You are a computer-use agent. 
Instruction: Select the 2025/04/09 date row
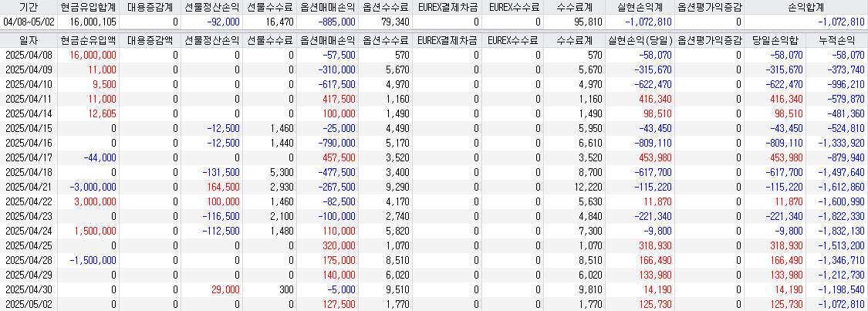[x=434, y=69]
